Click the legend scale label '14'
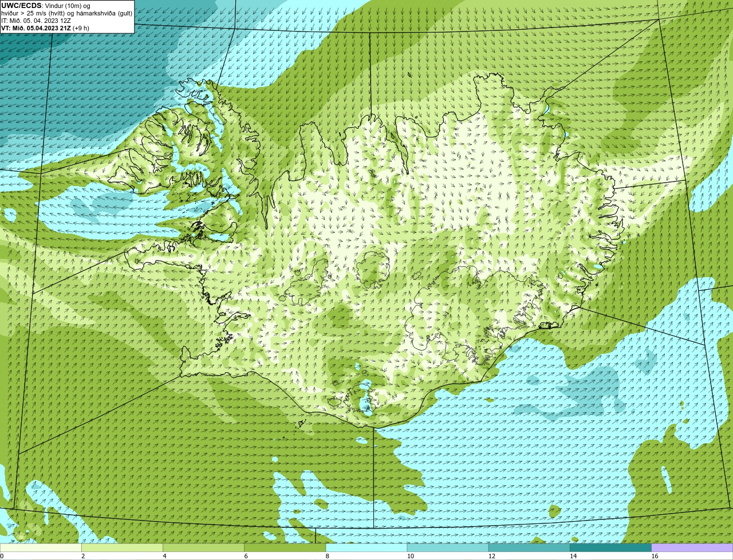 click(573, 556)
